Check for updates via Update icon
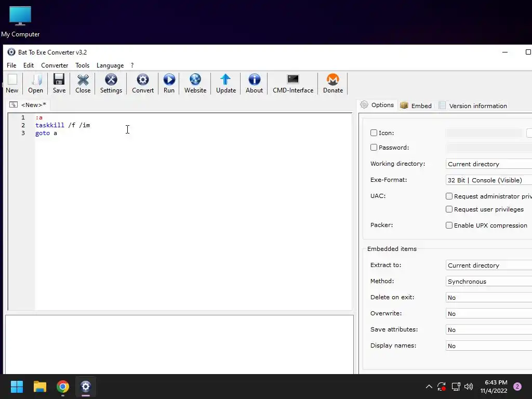532x399 pixels. click(x=226, y=84)
